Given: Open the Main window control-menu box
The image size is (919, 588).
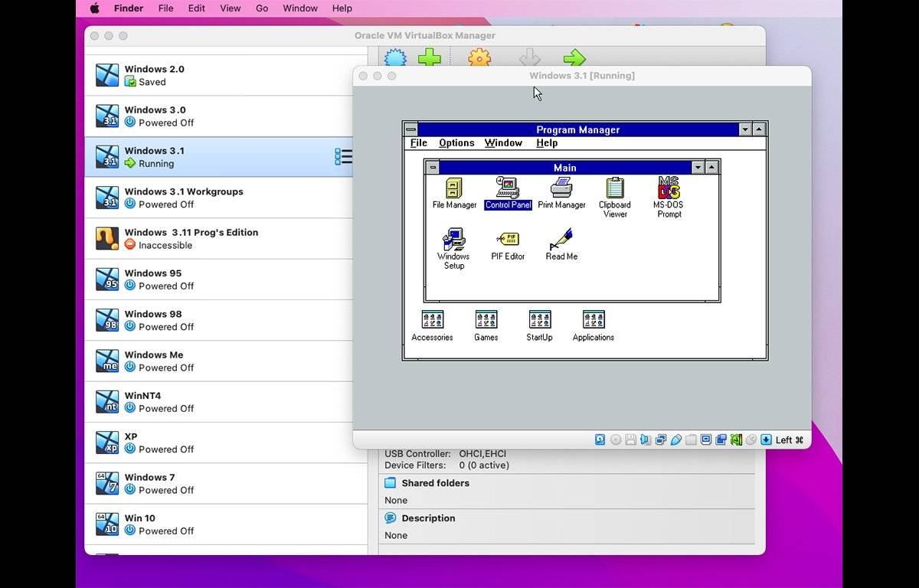Looking at the screenshot, I should point(433,168).
